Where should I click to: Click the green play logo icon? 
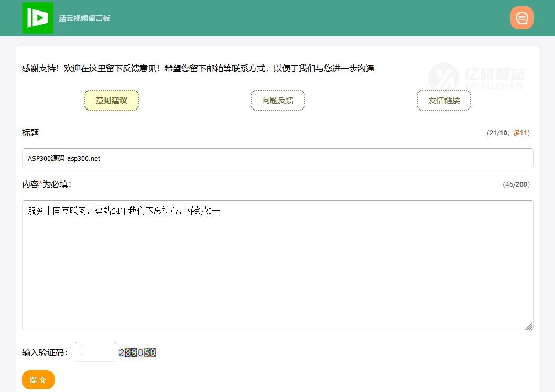pyautogui.click(x=38, y=18)
